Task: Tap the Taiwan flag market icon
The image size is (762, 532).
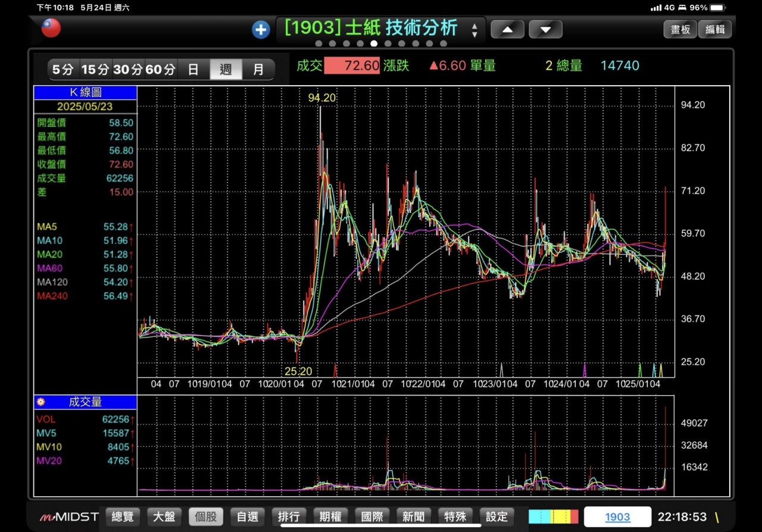Action: pyautogui.click(x=51, y=28)
